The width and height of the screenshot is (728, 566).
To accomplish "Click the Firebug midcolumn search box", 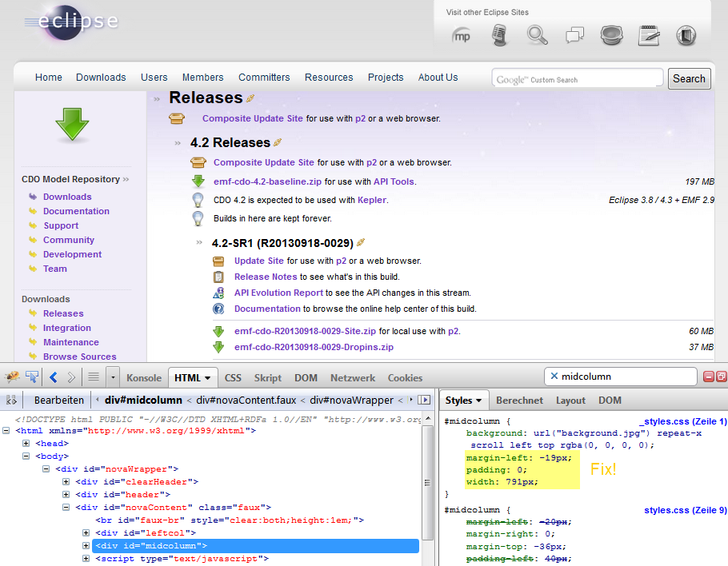I will tap(620, 377).
